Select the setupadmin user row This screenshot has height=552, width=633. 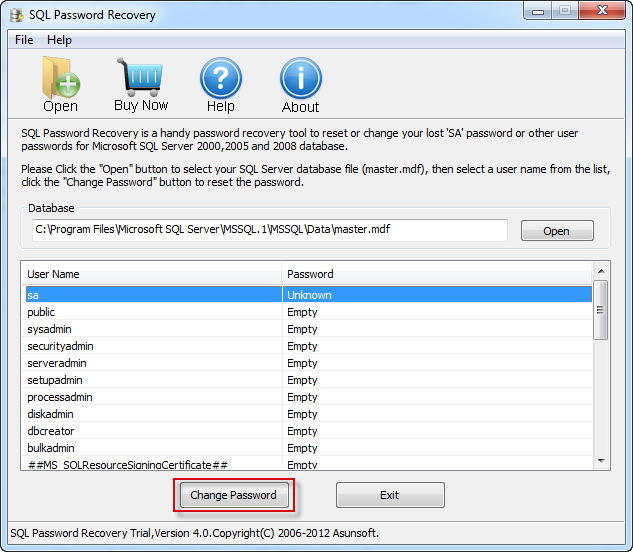309,380
